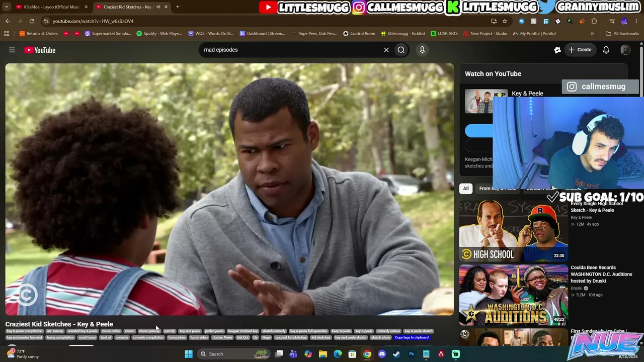
Task: Open Coulda Been Records video title
Action: pos(601,274)
